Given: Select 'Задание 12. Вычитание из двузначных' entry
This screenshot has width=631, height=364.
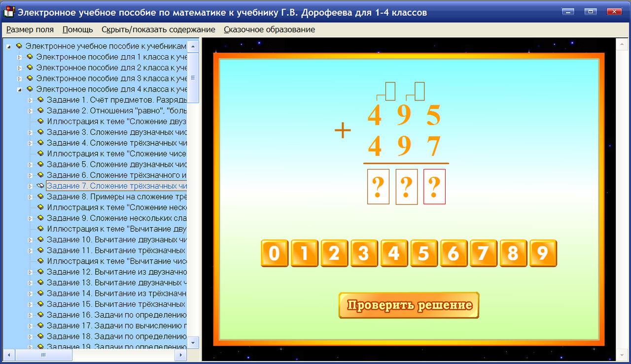Looking at the screenshot, I should pos(113,272).
